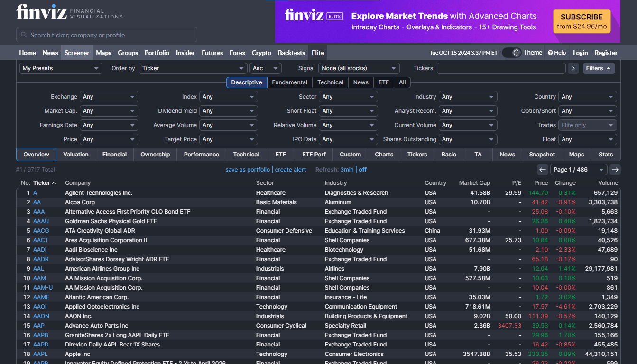Open the Crypto menu item
Screen dimensions: 637x364
point(261,53)
